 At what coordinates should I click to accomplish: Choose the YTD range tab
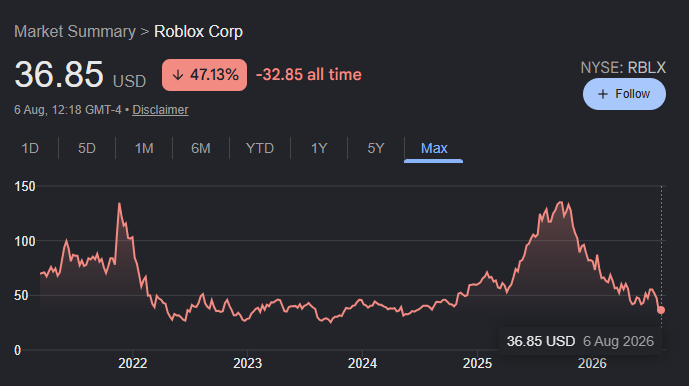coord(260,148)
